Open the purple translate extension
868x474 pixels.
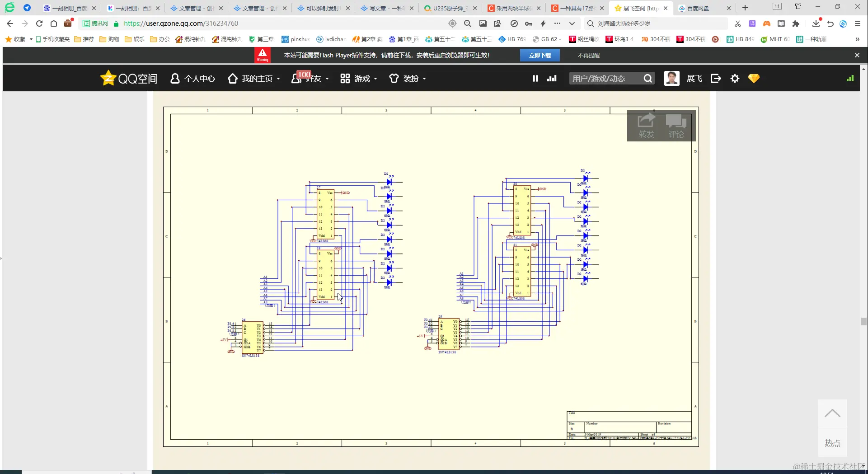(752, 23)
